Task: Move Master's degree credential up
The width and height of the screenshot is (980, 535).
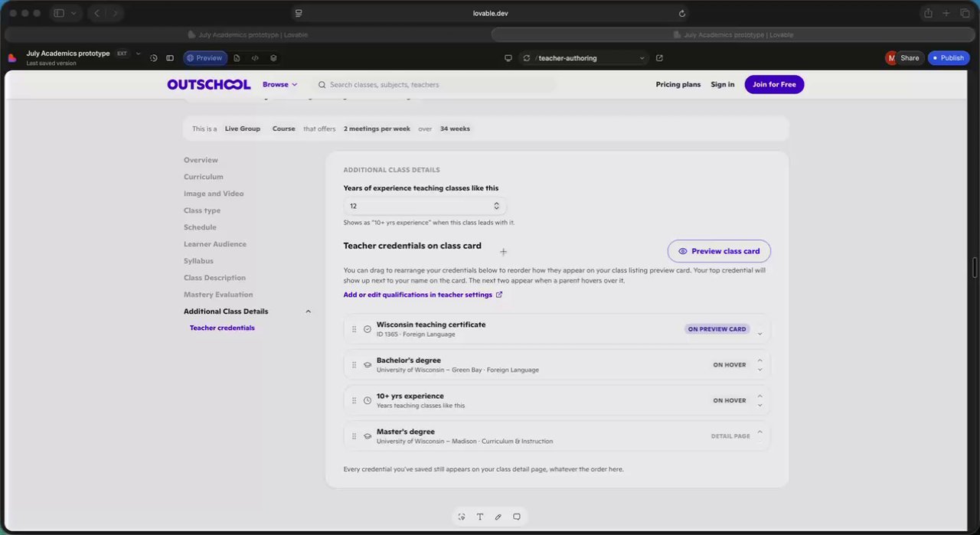Action: point(760,432)
